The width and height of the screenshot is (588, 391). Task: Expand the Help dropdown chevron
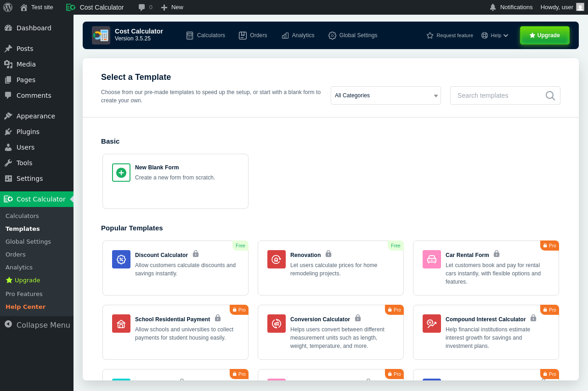tap(506, 35)
